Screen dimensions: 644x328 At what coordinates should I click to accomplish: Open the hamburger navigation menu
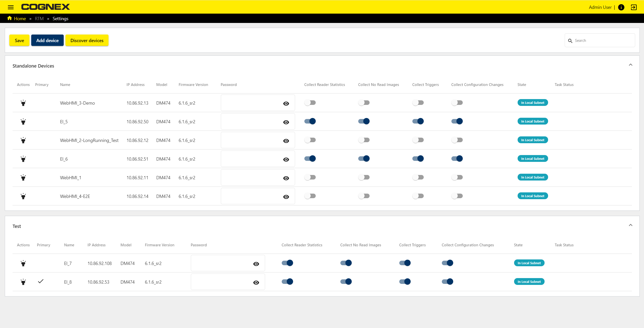pos(11,7)
